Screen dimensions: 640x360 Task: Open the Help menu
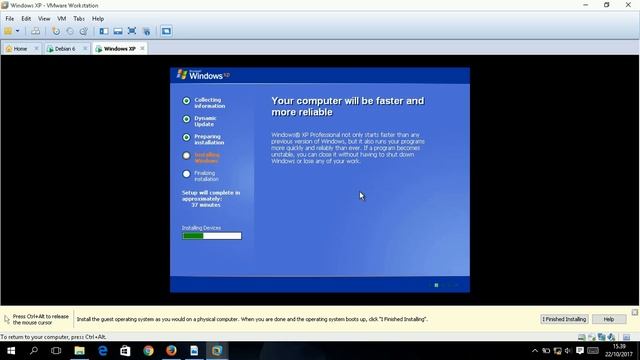98,19
